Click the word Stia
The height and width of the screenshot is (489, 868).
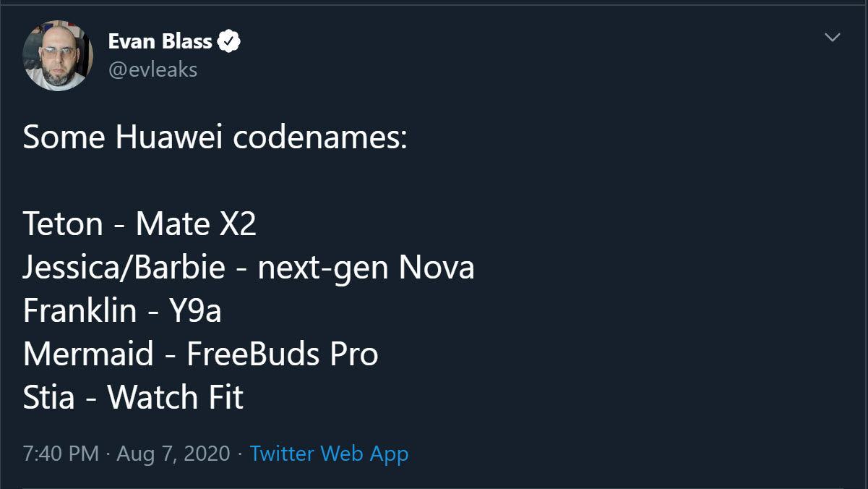48,398
